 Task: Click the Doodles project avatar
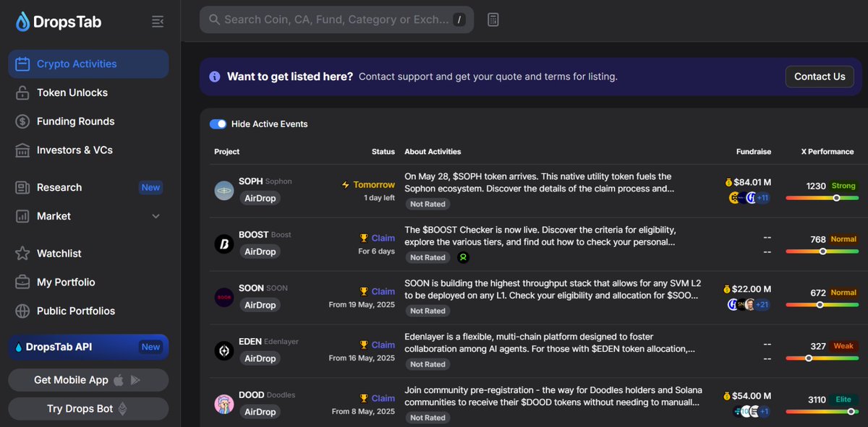(224, 405)
